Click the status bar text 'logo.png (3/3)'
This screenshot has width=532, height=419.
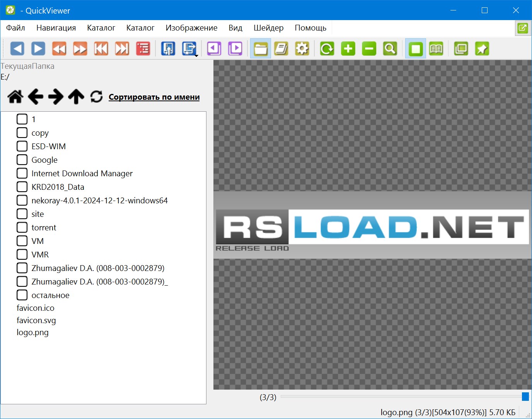[x=406, y=412]
